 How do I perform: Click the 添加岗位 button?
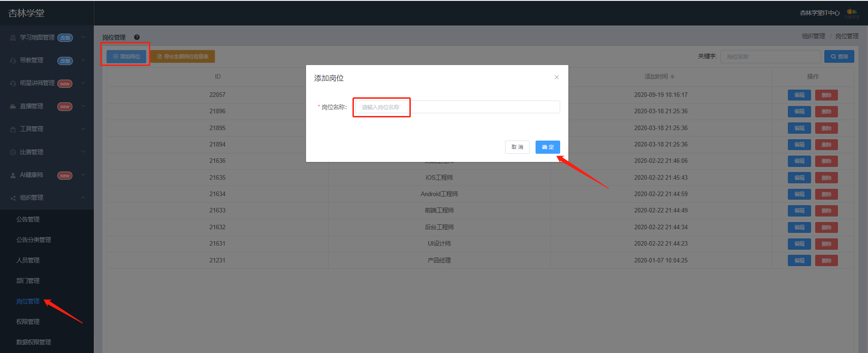click(127, 56)
